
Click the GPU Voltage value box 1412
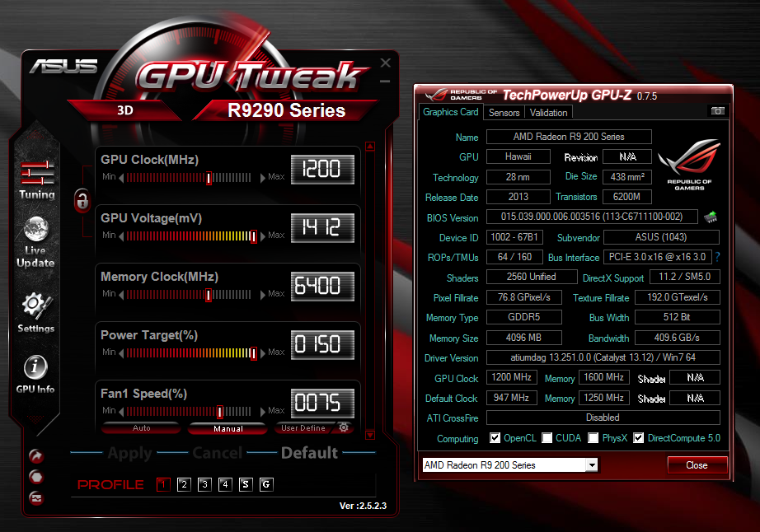[322, 227]
